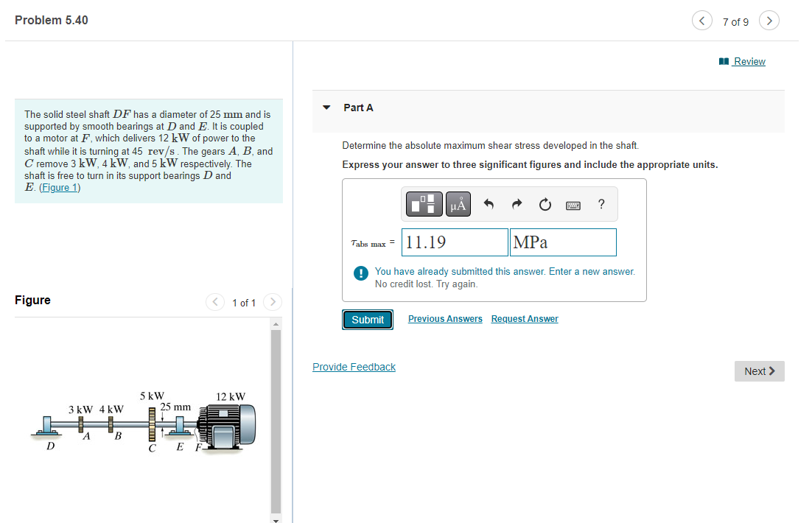This screenshot has height=523, width=812.
Task: Open Provide Feedback link
Action: 354,367
